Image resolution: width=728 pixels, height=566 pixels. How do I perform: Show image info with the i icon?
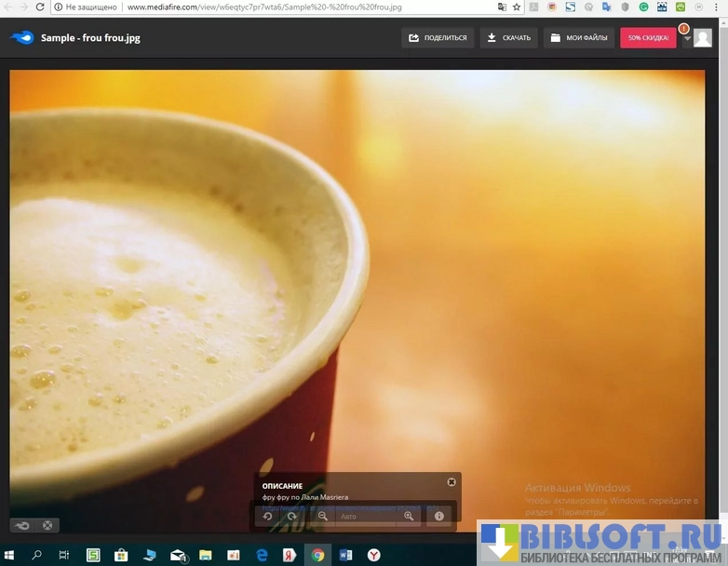[x=439, y=516]
